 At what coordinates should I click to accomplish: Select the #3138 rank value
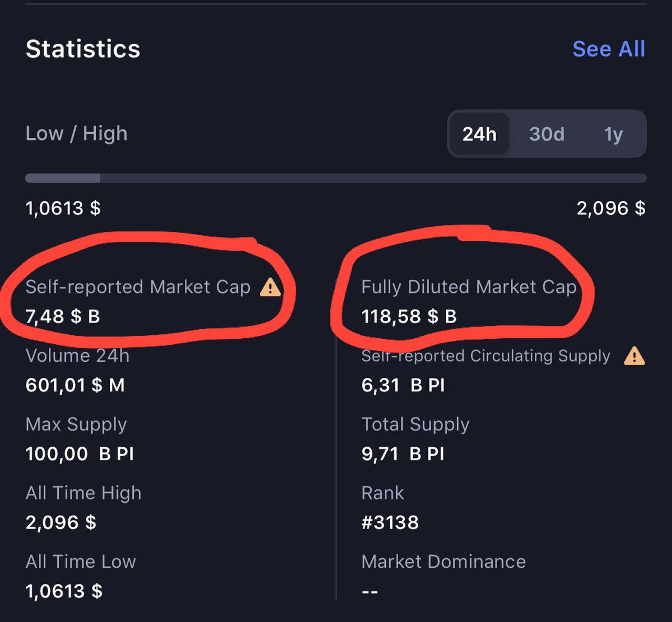click(390, 522)
